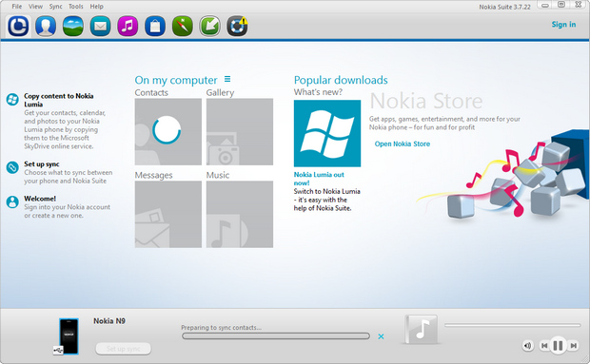This screenshot has width=590, height=364.
Task: Open the On my computer list menu
Action: click(227, 79)
